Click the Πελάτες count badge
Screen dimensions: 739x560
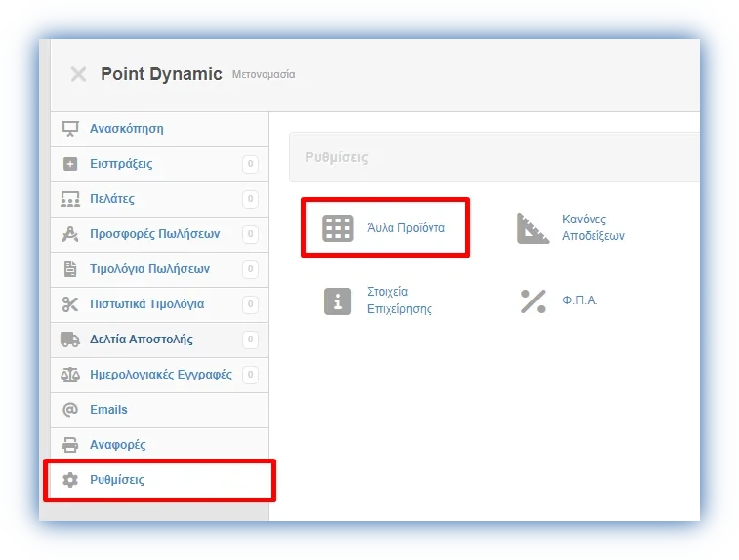pos(251,200)
